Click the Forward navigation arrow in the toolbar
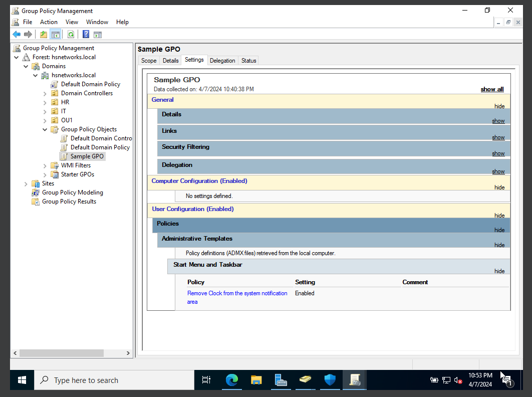 tap(29, 35)
